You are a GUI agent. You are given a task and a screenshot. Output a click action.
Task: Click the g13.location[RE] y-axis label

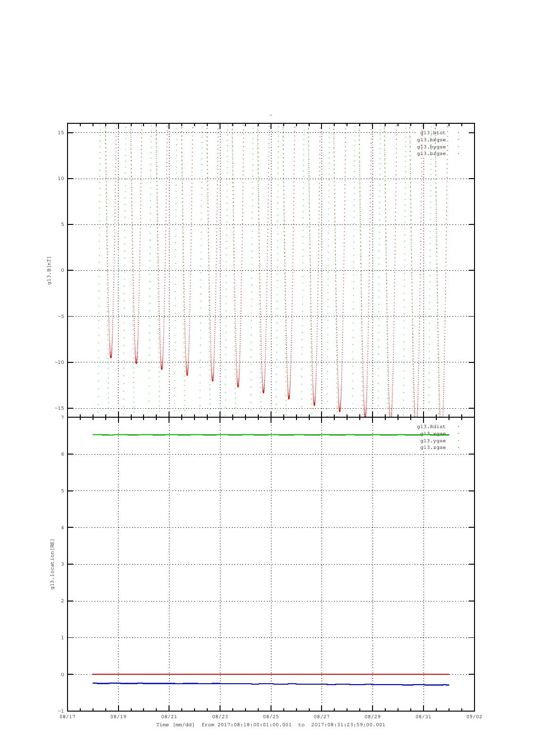(x=53, y=564)
